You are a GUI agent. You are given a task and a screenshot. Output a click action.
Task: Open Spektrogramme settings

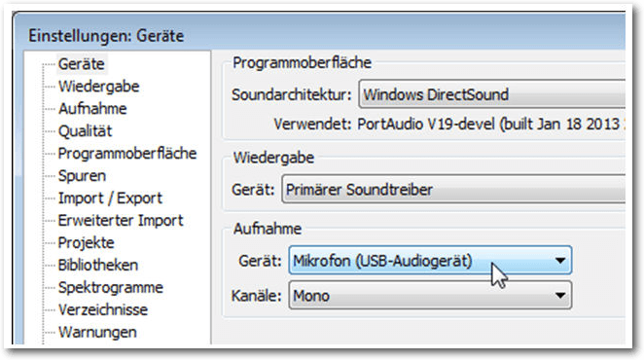point(111,287)
